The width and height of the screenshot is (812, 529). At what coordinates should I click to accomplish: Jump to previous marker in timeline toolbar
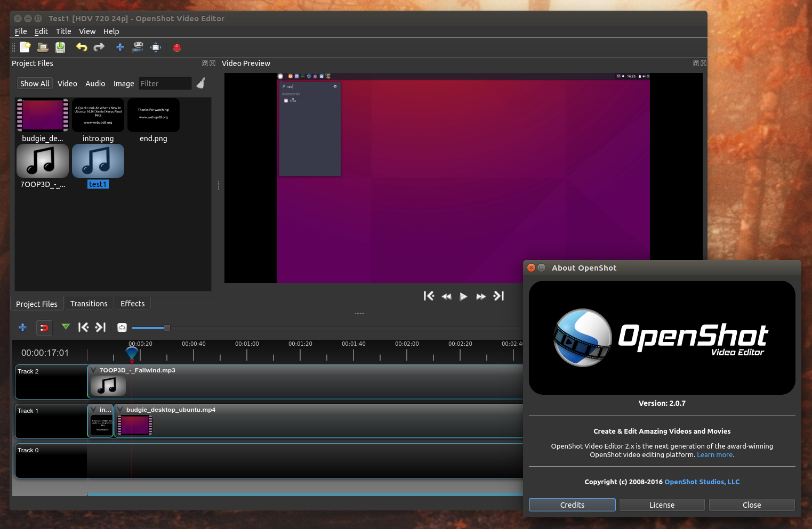(83, 327)
